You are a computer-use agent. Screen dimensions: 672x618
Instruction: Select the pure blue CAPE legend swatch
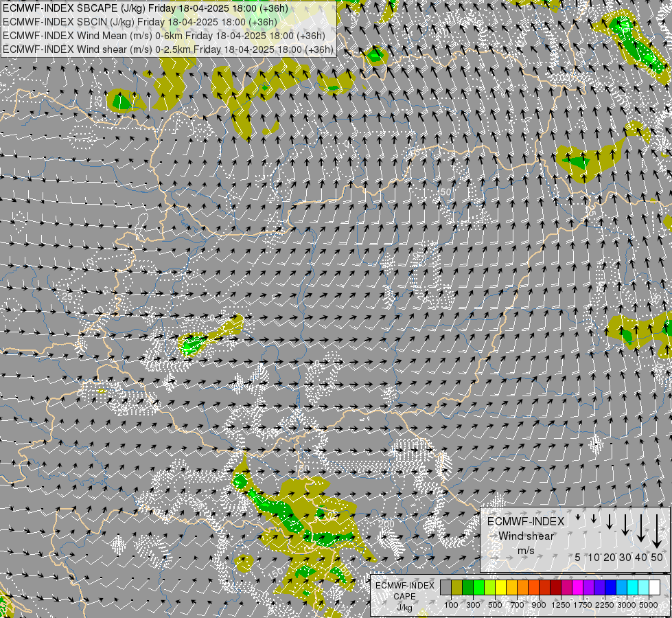tap(611, 588)
